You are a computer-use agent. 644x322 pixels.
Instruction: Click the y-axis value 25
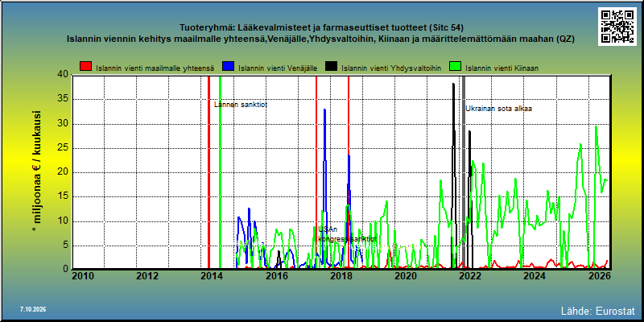pos(63,148)
